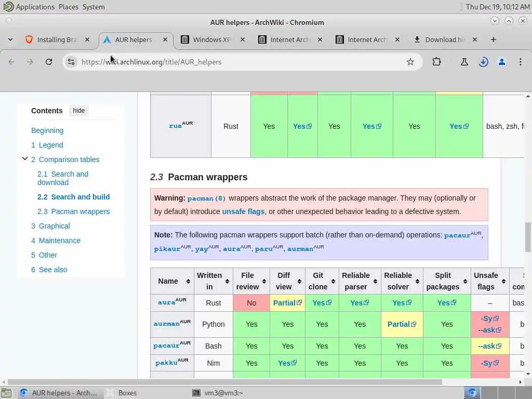
Task: Click the vertical page scrollbar thumb
Action: tap(528, 237)
